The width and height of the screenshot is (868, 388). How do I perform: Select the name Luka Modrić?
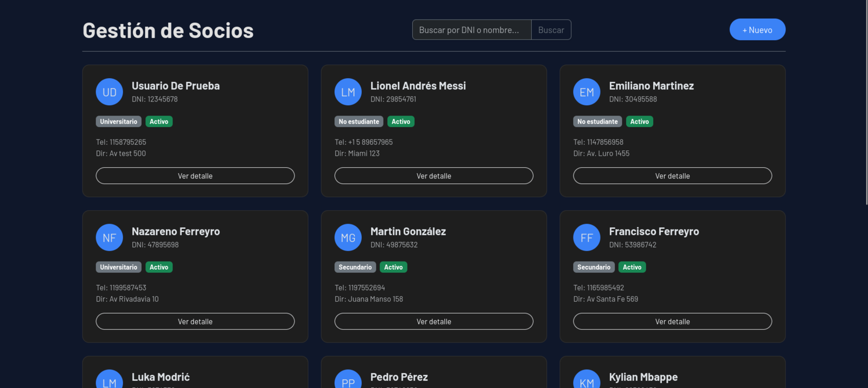point(161,377)
